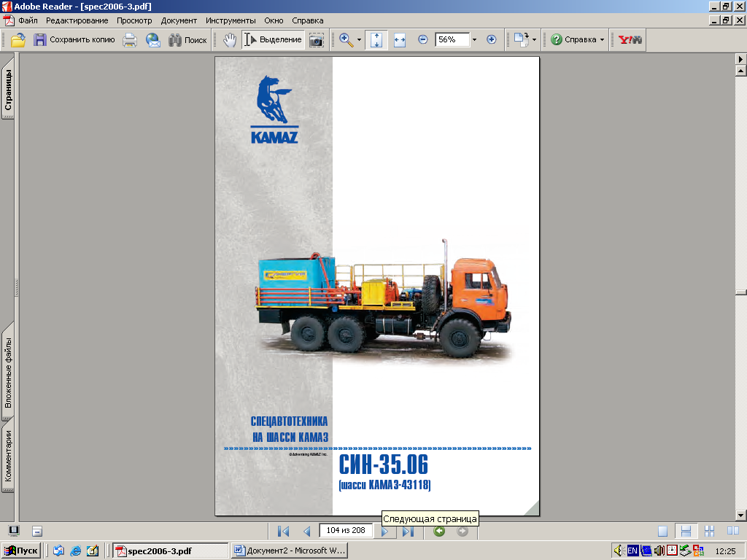Show the Комментарии side panel tab
747x560 pixels.
[8, 456]
